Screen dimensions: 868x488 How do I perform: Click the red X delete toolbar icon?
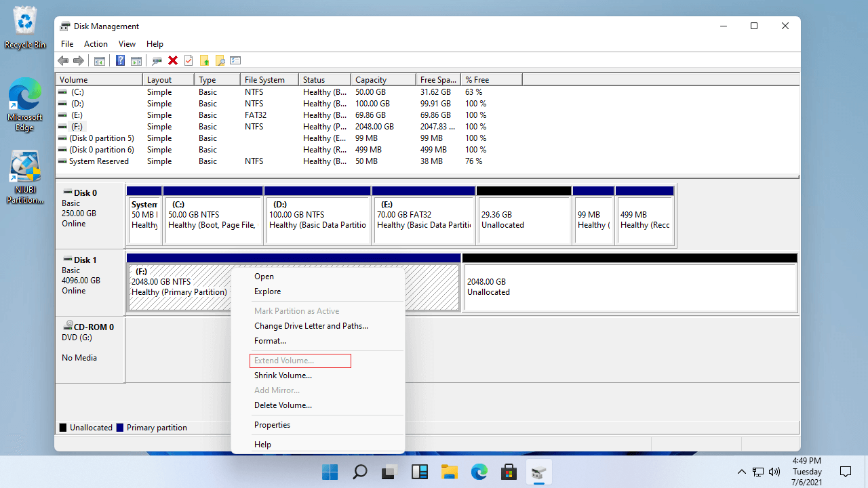[x=173, y=61]
